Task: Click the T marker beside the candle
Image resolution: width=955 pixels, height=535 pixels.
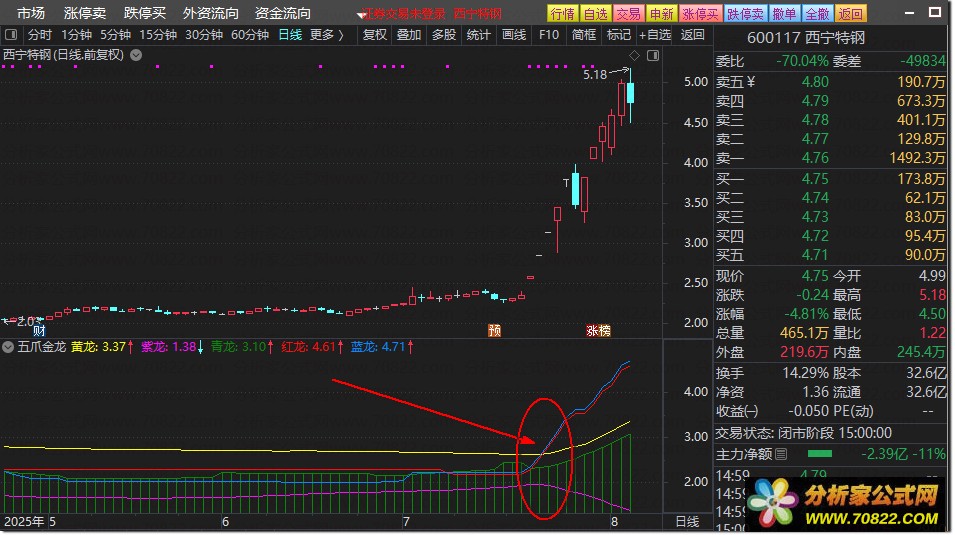Action: click(566, 182)
